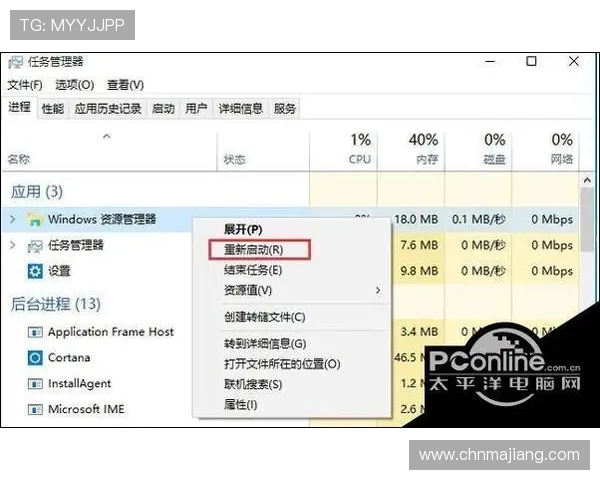Click the Microsoft IME process icon
Viewport: 600px width, 480px height.
pyautogui.click(x=35, y=410)
